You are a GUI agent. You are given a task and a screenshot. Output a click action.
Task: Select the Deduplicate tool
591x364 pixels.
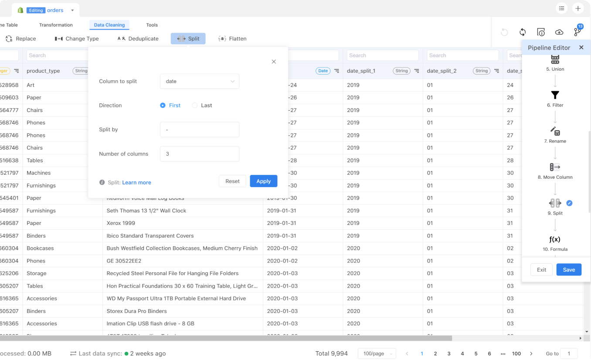(x=138, y=39)
